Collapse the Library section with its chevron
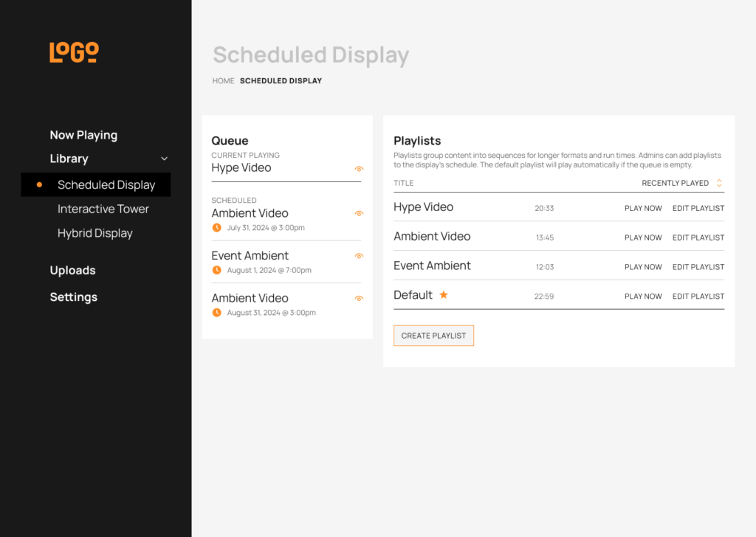The height and width of the screenshot is (537, 756). (165, 159)
